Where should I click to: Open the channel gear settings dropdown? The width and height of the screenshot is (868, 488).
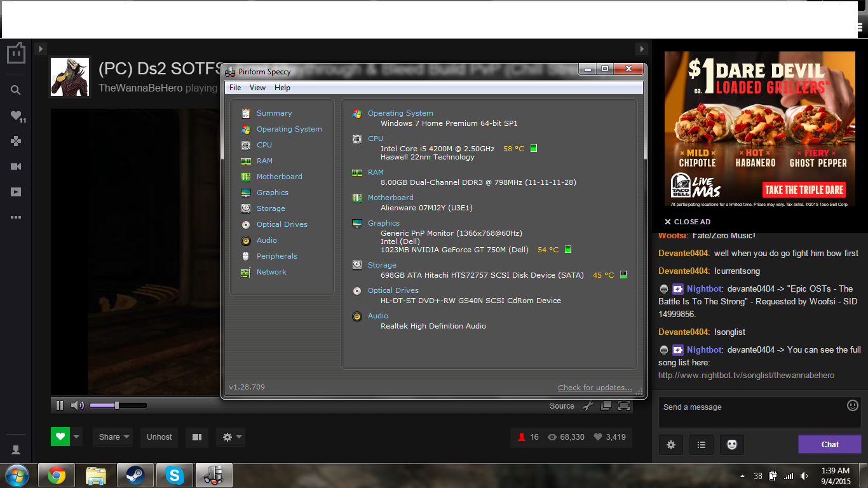230,437
